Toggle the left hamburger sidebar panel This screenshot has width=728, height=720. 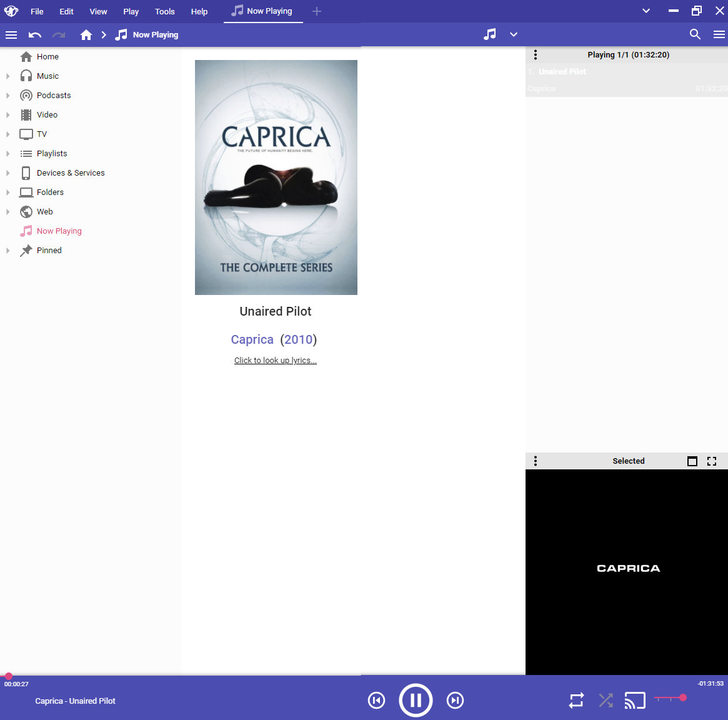tap(11, 35)
